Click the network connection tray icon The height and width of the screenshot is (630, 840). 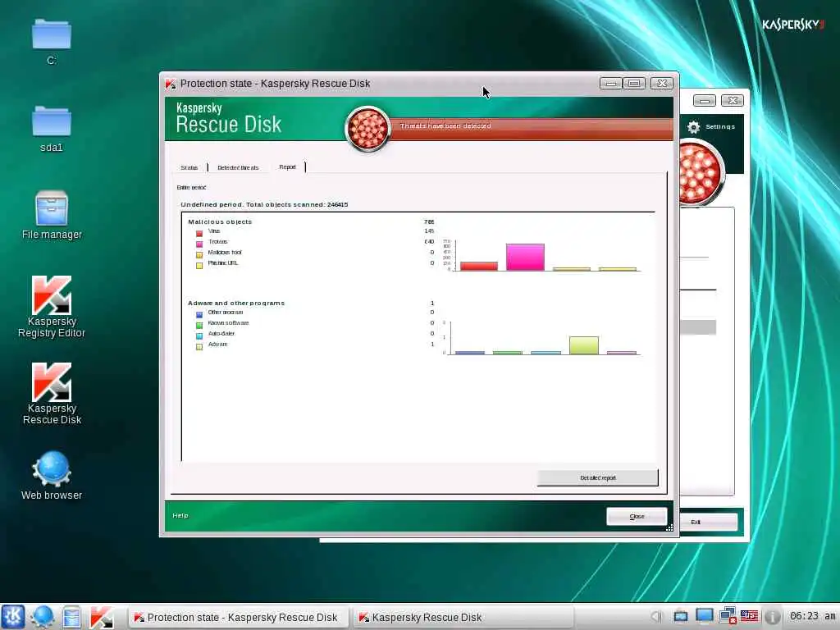pyautogui.click(x=728, y=616)
